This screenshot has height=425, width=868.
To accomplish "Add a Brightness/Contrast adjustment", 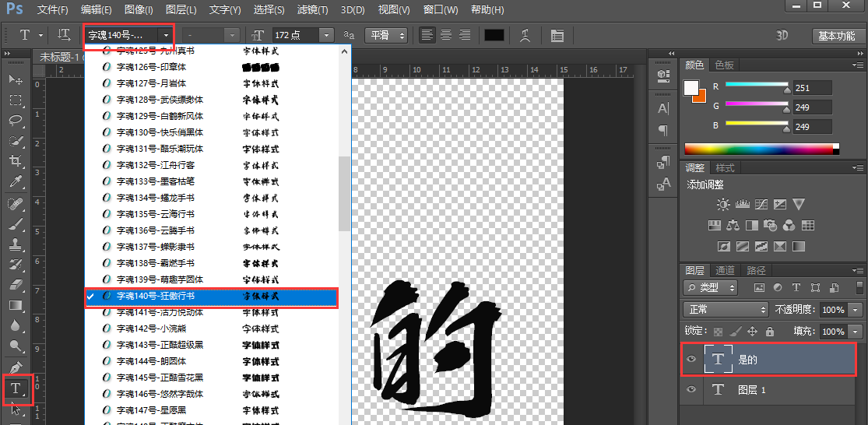I will tap(723, 204).
